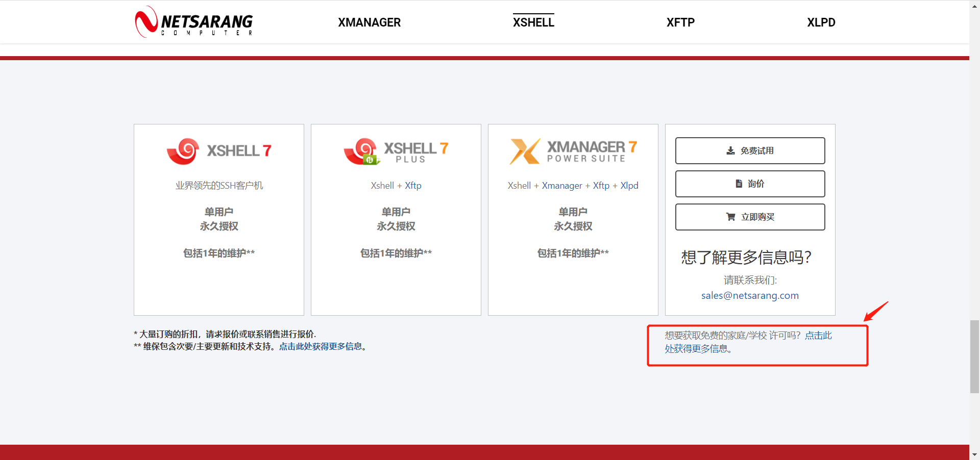Click the 询价 quote button
The height and width of the screenshot is (460, 980).
coord(750,184)
